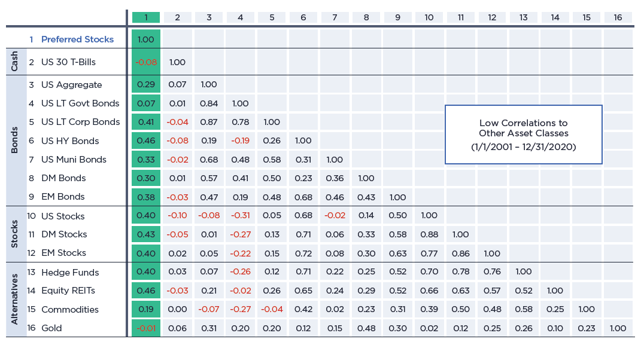
Task: Click the Alternatives category side label
Action: (x=16, y=300)
